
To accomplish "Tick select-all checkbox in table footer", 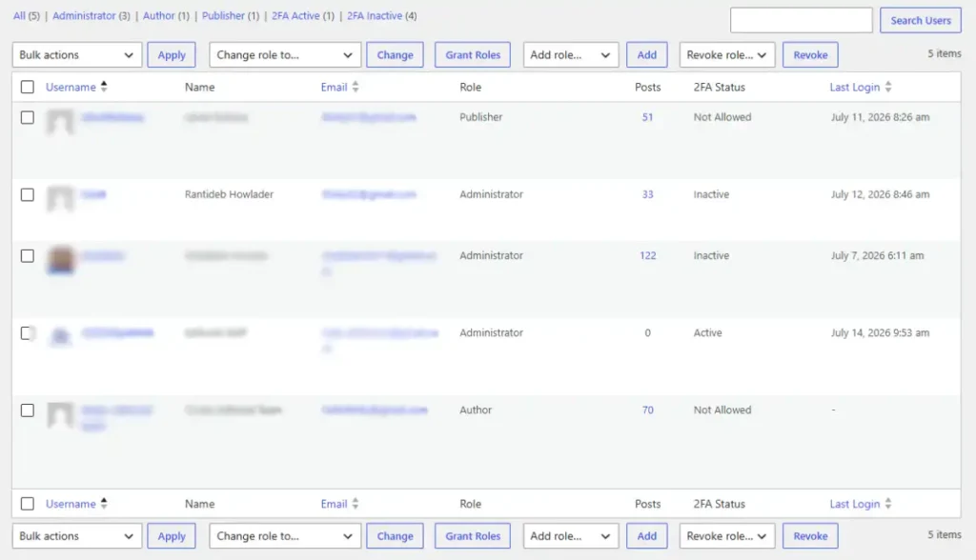I will (28, 504).
